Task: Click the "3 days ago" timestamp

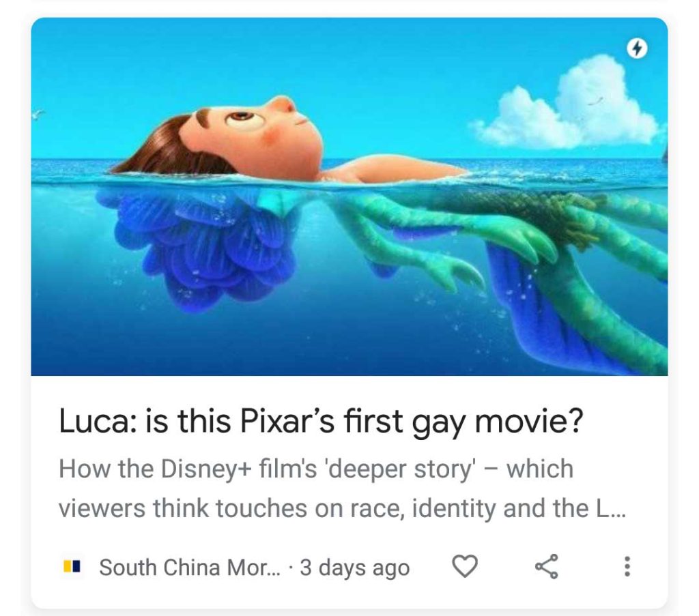Action: click(x=355, y=568)
